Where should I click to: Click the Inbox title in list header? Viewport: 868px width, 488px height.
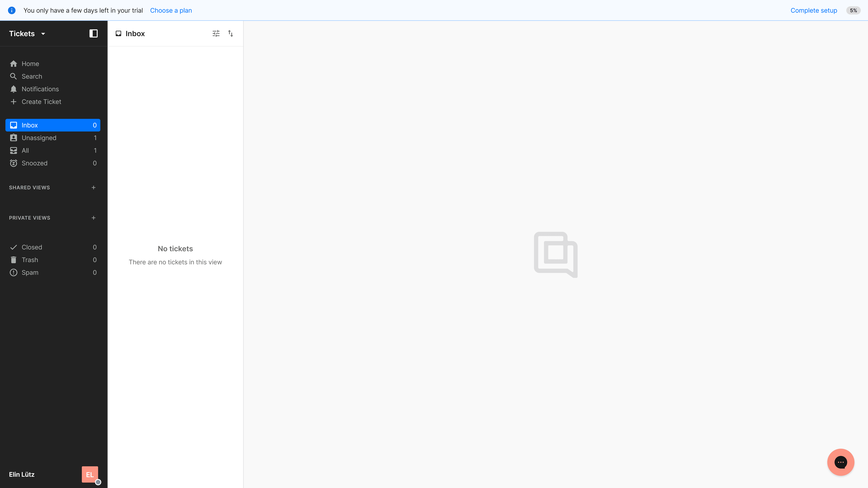pyautogui.click(x=135, y=34)
